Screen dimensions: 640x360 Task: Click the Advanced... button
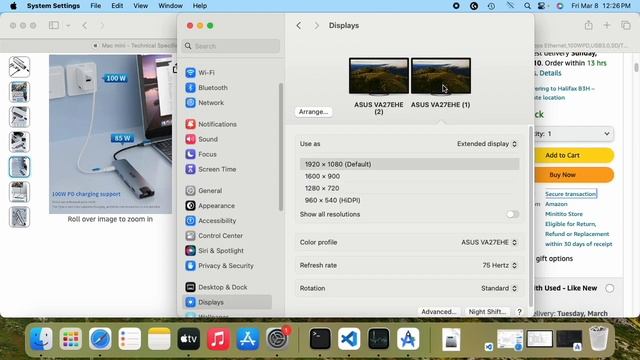[x=438, y=312]
